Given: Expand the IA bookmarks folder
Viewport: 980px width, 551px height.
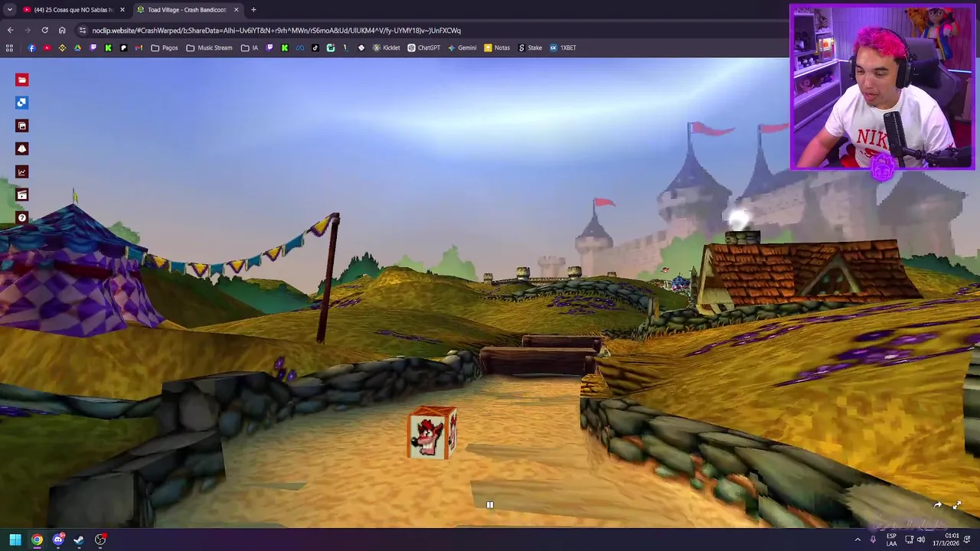Looking at the screenshot, I should [250, 47].
